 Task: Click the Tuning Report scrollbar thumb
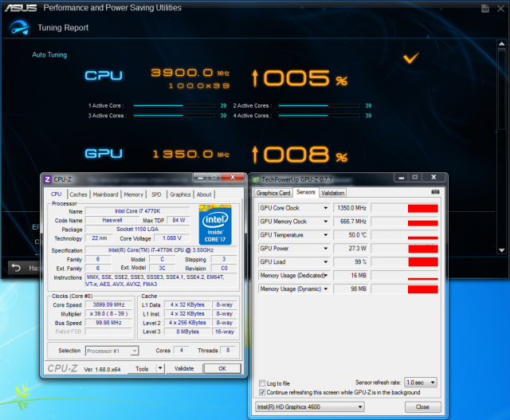[x=501, y=90]
